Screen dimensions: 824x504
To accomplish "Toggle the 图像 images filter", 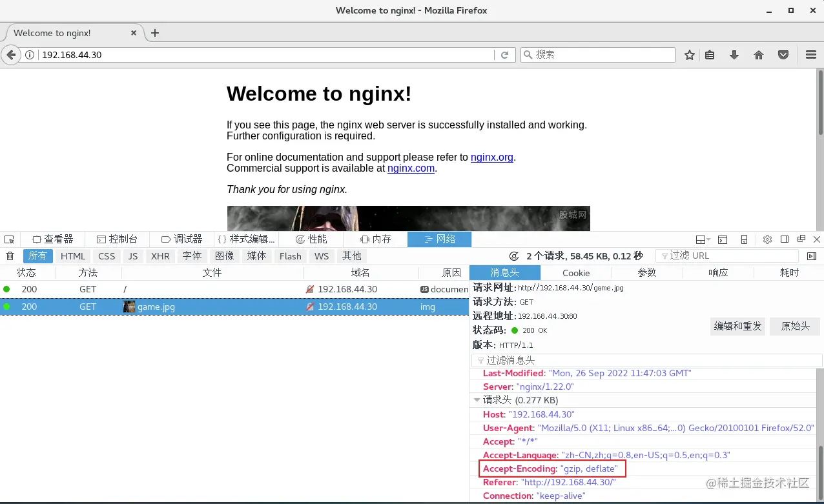I will (224, 256).
